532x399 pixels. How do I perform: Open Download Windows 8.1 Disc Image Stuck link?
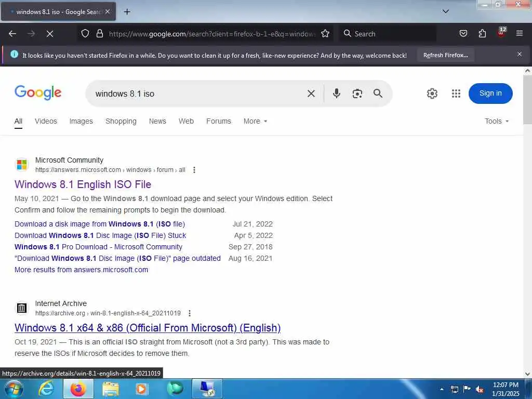pos(100,235)
